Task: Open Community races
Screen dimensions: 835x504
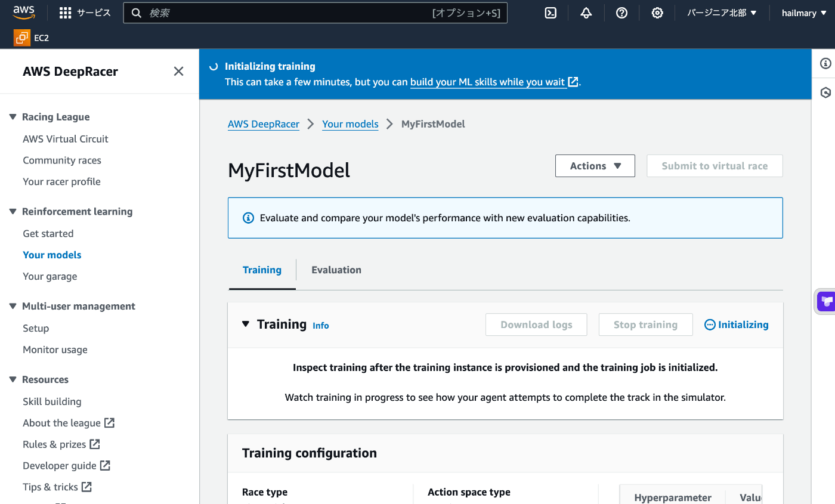Action: 62,160
